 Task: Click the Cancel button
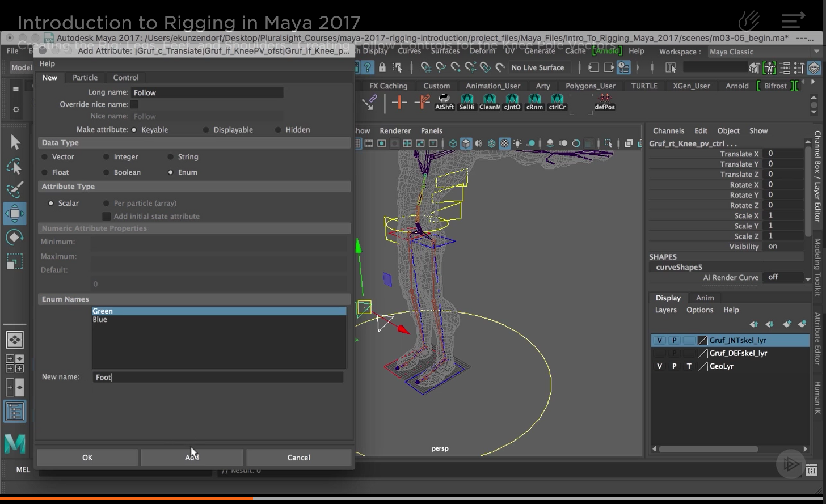coord(298,458)
